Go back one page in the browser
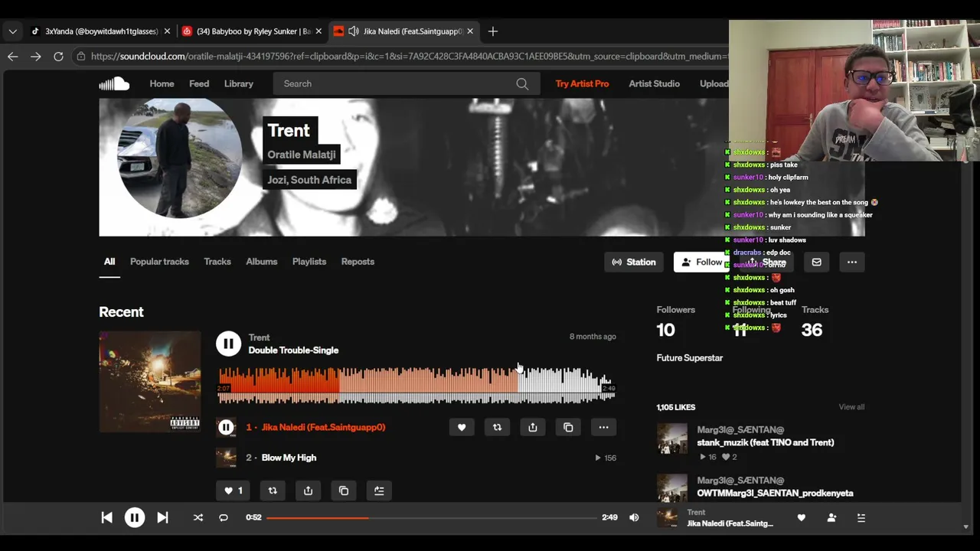The width and height of the screenshot is (980, 551). [x=12, y=56]
